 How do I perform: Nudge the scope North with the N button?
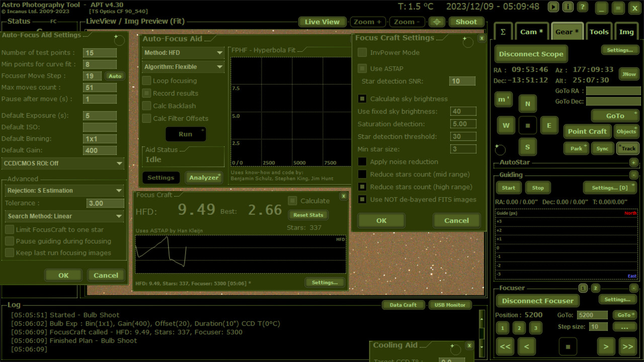point(528,104)
